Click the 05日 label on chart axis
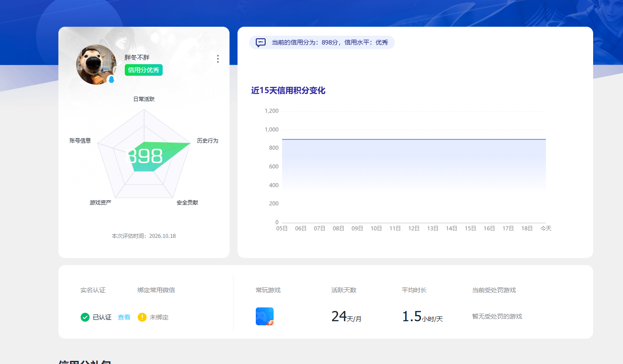The image size is (623, 364). coord(282,228)
